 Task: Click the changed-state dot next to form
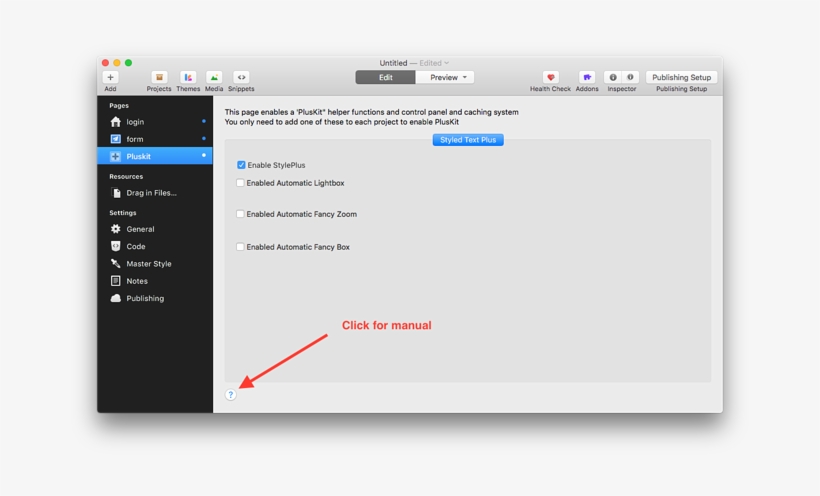pos(203,139)
